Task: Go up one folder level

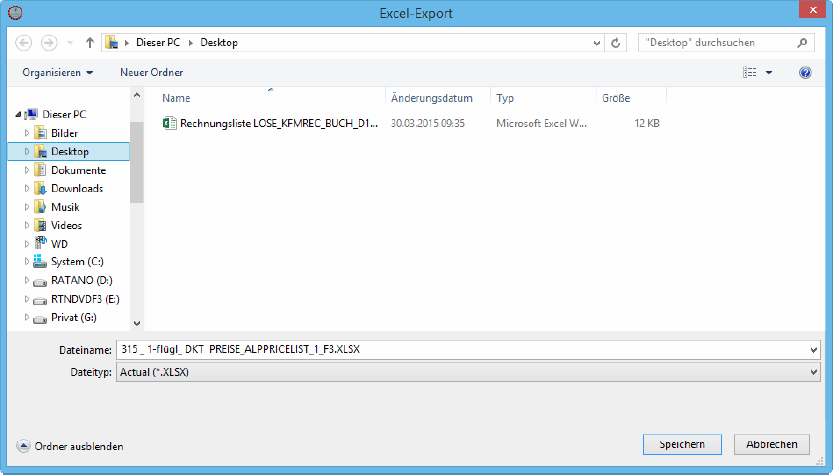Action: 90,43
